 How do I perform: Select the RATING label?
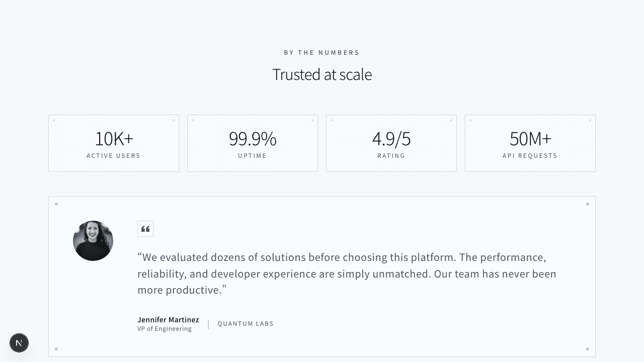[x=391, y=156]
